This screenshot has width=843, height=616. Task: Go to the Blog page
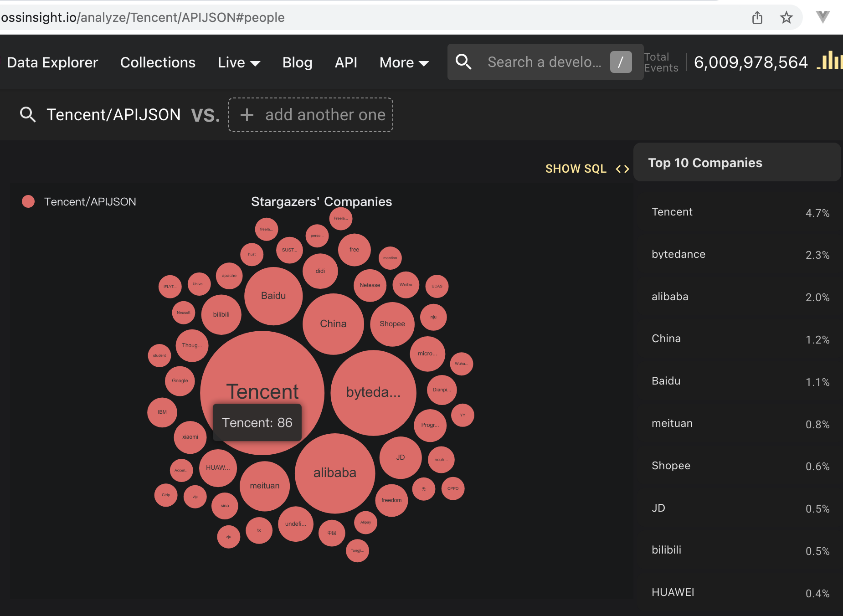(297, 62)
